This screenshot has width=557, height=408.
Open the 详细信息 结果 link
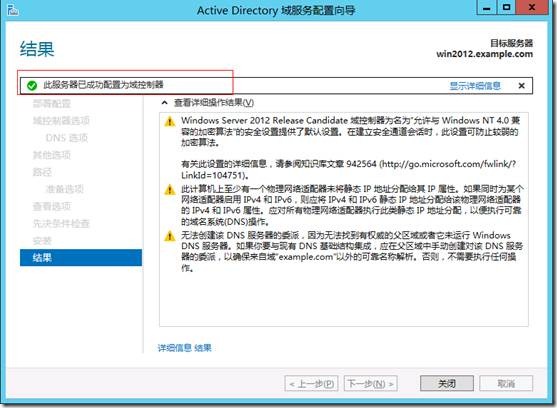[x=184, y=348]
